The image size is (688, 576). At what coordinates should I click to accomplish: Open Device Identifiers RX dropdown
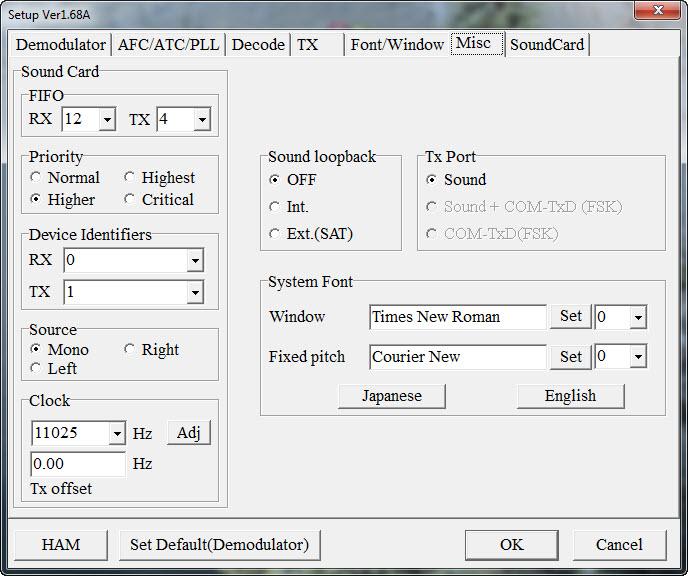(x=194, y=261)
